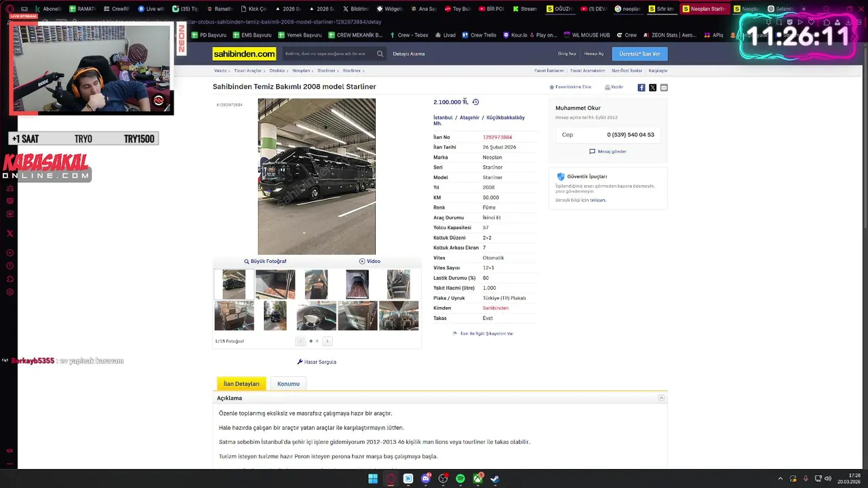The image size is (868, 488).
Task: Click Neoplan breadcrumb
Action: (x=301, y=70)
